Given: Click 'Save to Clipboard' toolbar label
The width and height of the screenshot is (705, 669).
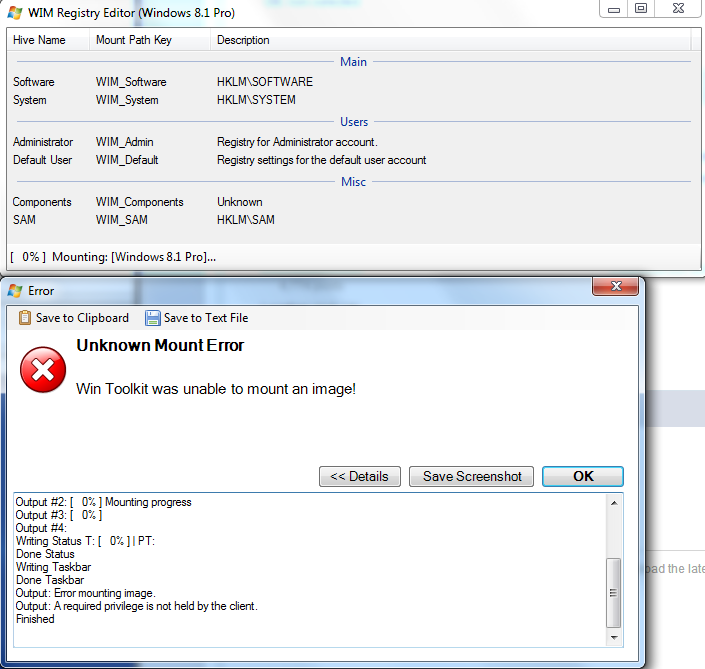Looking at the screenshot, I should click(x=82, y=318).
